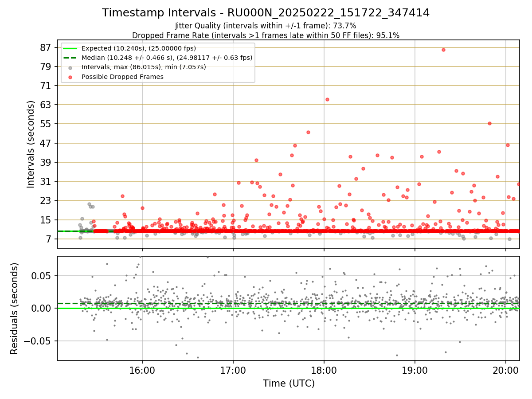
Task: Select the Jitter Quality 73.7% subtitle line
Action: pos(266,26)
